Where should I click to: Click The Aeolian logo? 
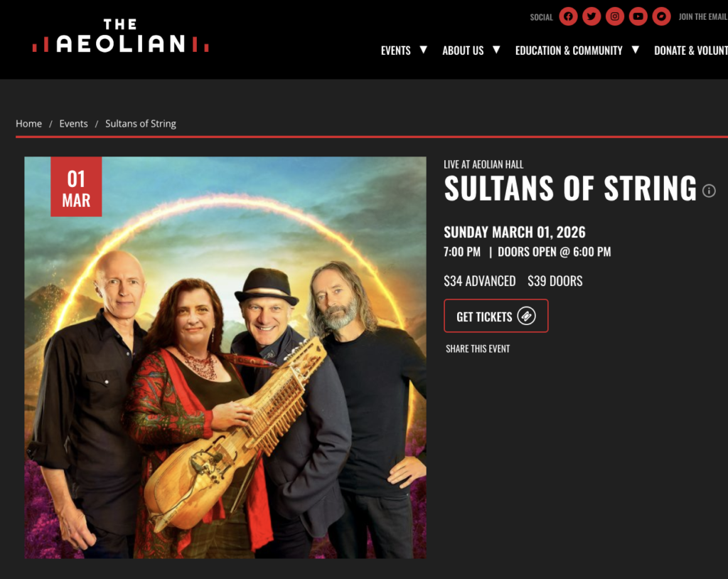(x=120, y=36)
